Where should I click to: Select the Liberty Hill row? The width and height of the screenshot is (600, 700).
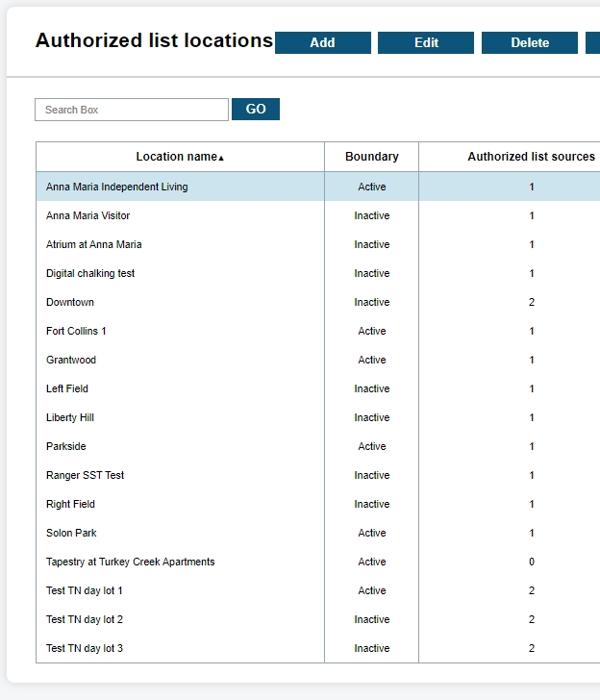coord(70,417)
